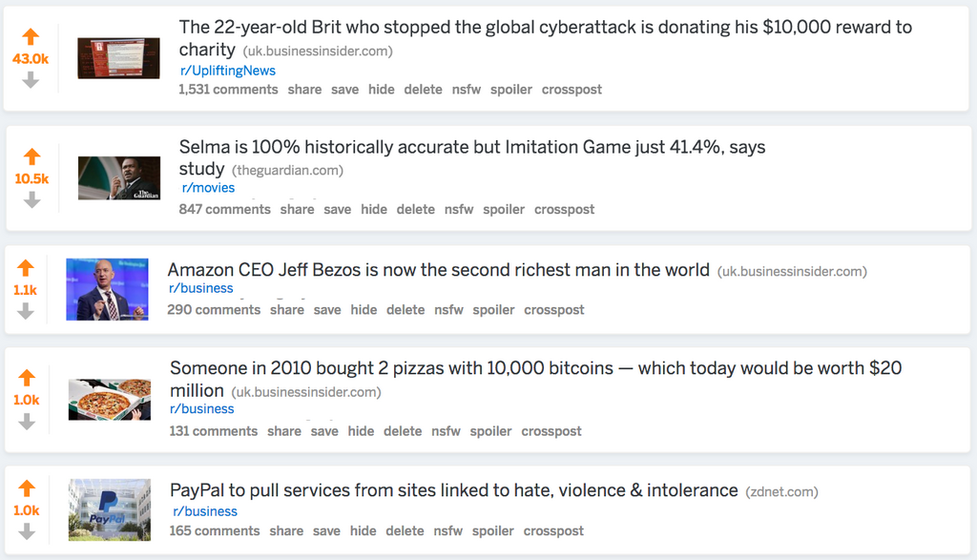Upvote the Selma historically accurate post
Viewport: 977px width, 560px height.
[x=31, y=156]
